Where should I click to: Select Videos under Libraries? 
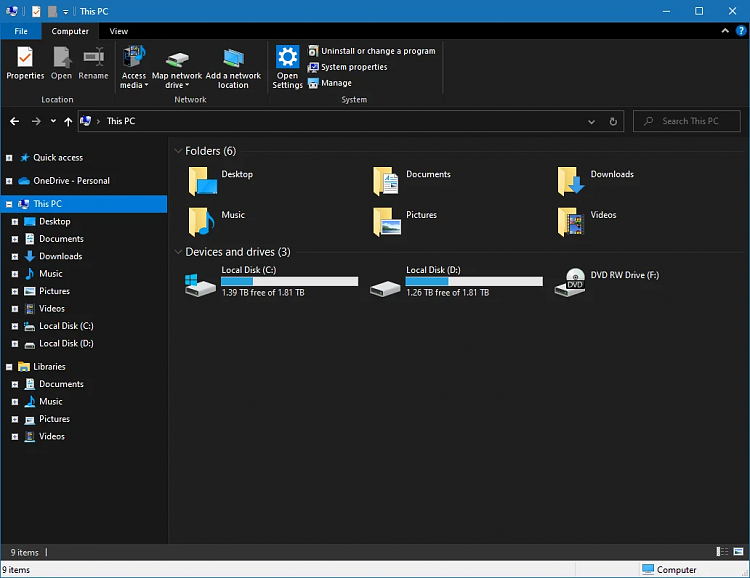[x=52, y=436]
